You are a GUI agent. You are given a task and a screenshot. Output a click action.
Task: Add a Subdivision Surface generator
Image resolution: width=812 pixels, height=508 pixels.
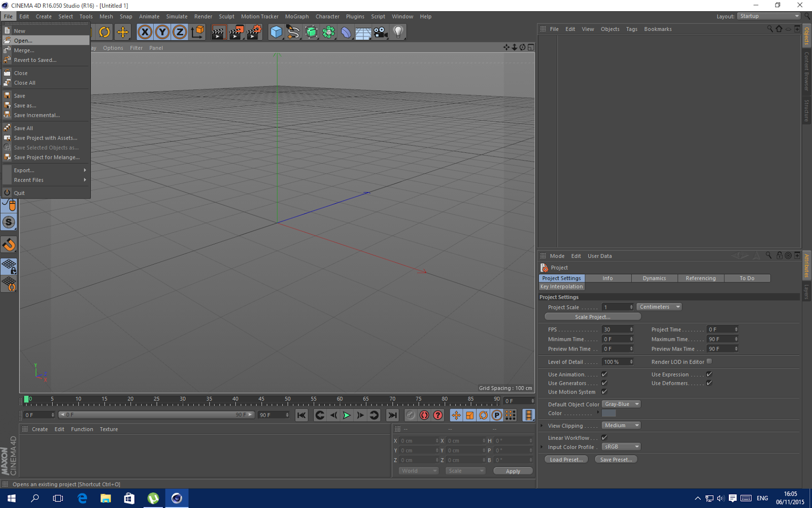pyautogui.click(x=311, y=32)
